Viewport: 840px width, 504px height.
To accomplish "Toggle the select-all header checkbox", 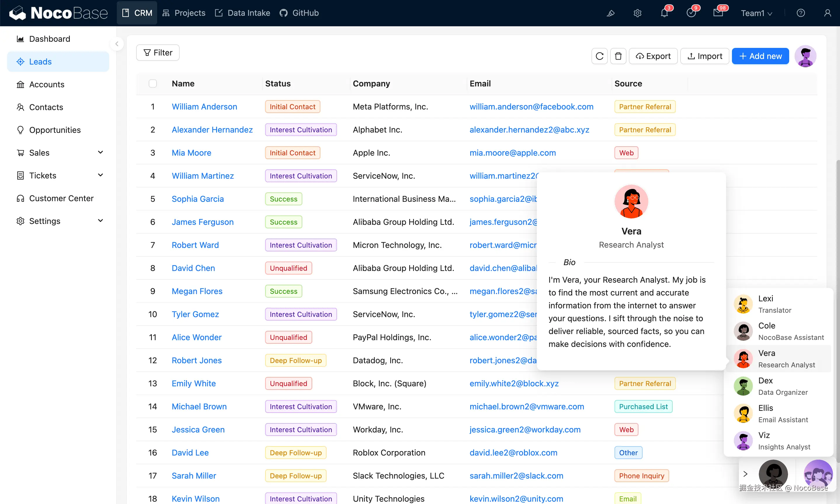I will pos(153,84).
